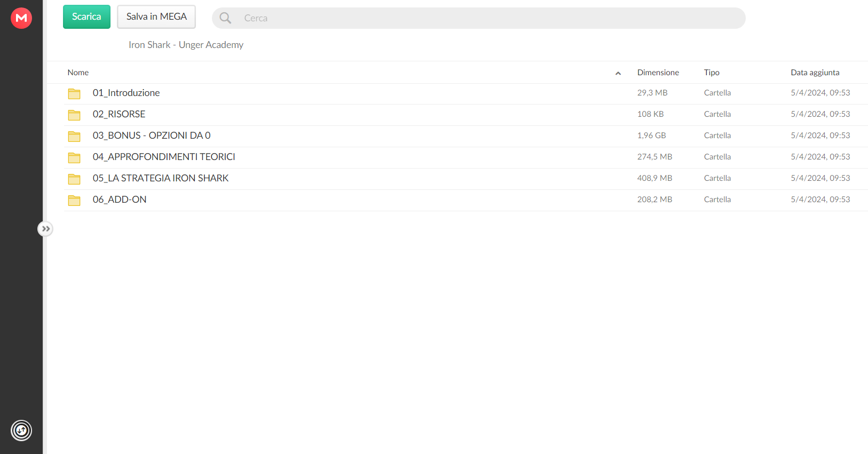Click the green Scarica button

[86, 17]
